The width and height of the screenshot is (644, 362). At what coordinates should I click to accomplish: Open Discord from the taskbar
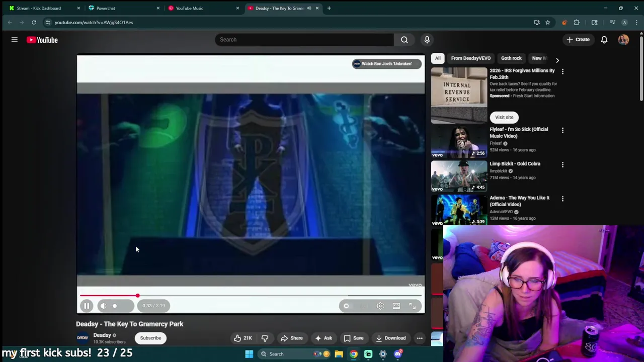coord(398,354)
